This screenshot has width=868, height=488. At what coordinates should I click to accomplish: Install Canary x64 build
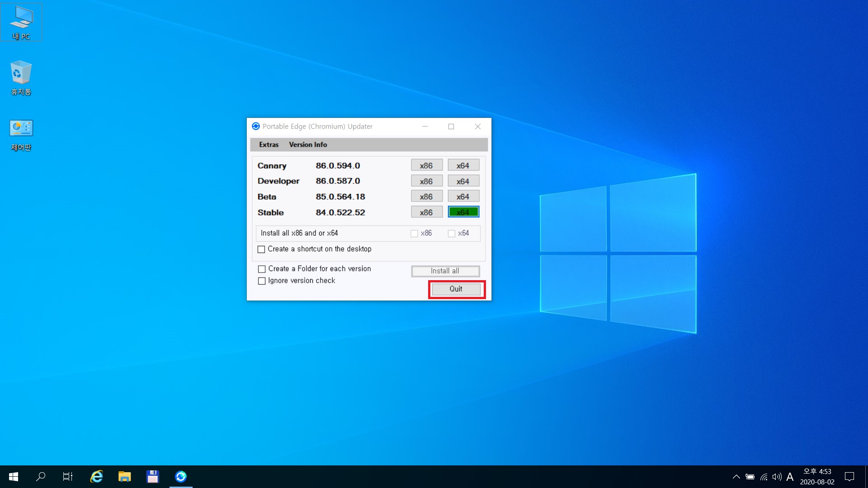coord(463,165)
